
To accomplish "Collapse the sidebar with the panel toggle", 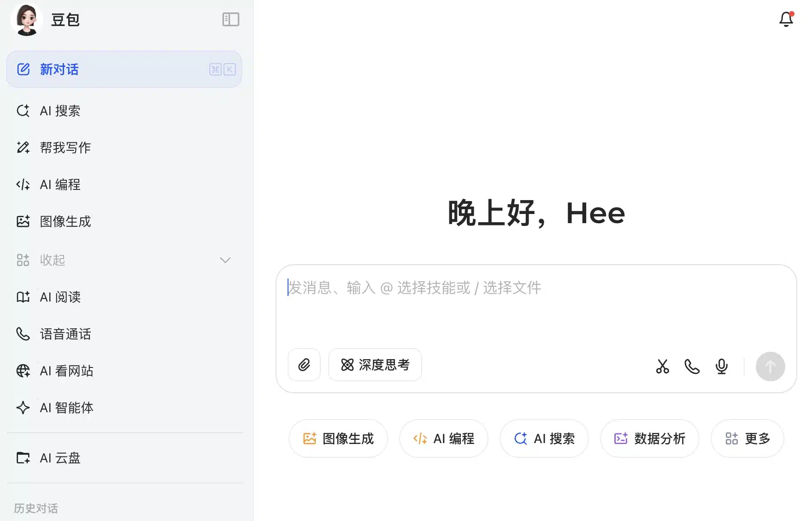I will [x=230, y=19].
